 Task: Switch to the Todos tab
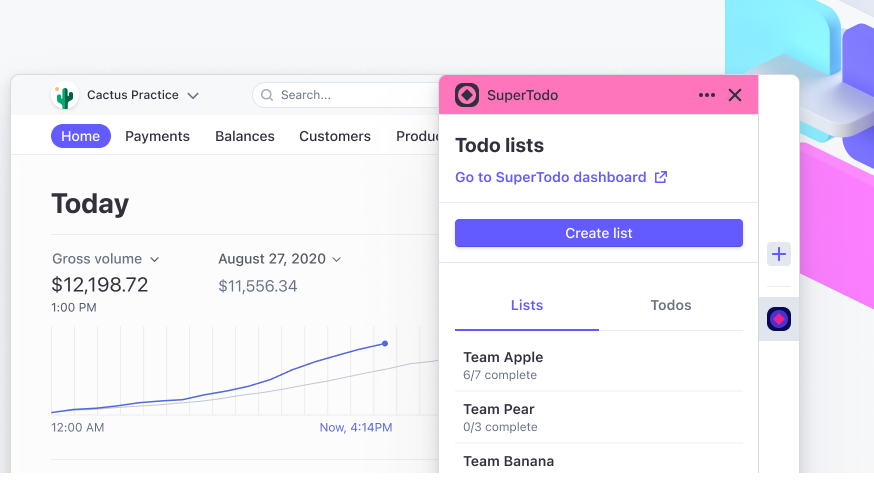point(671,305)
